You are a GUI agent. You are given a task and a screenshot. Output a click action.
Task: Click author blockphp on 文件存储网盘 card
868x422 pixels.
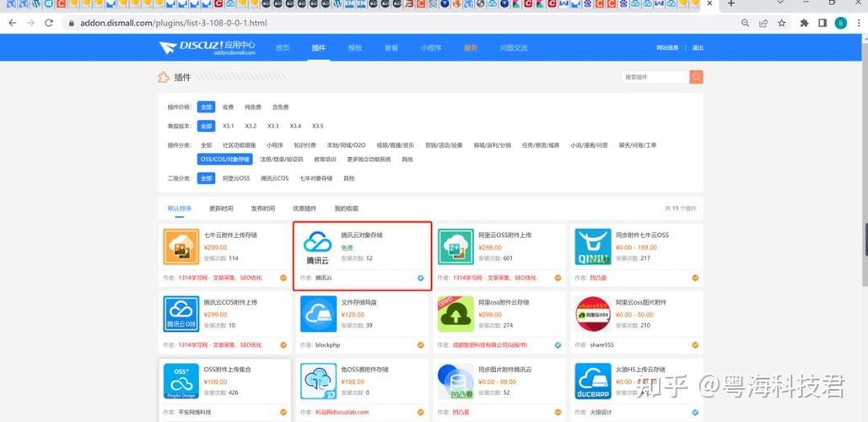click(x=327, y=345)
